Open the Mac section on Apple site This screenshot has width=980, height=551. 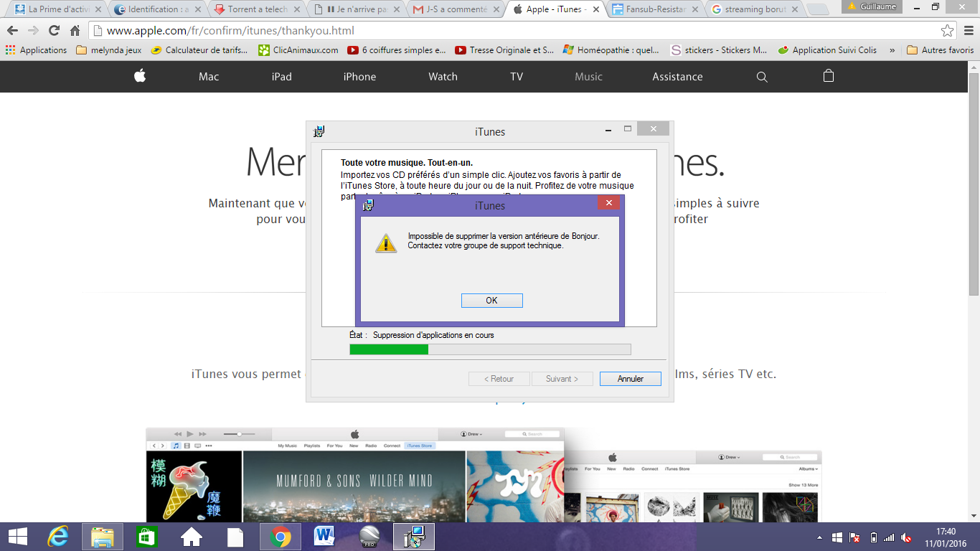pyautogui.click(x=209, y=77)
